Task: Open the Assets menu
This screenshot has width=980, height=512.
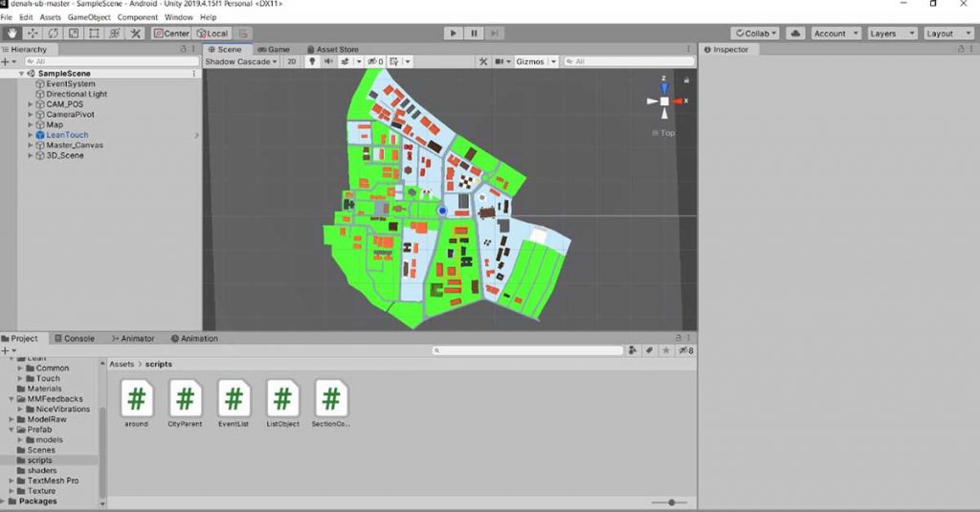Action: (51, 17)
